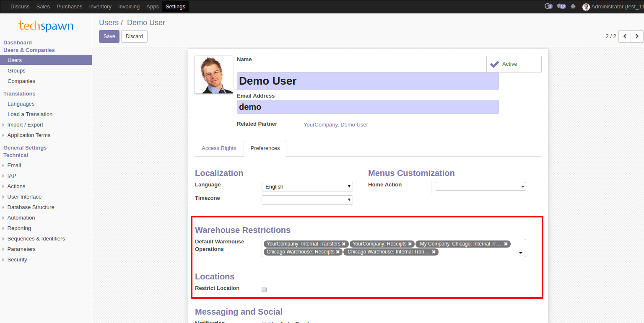
Task: Discard changes to the user
Action: pos(134,36)
